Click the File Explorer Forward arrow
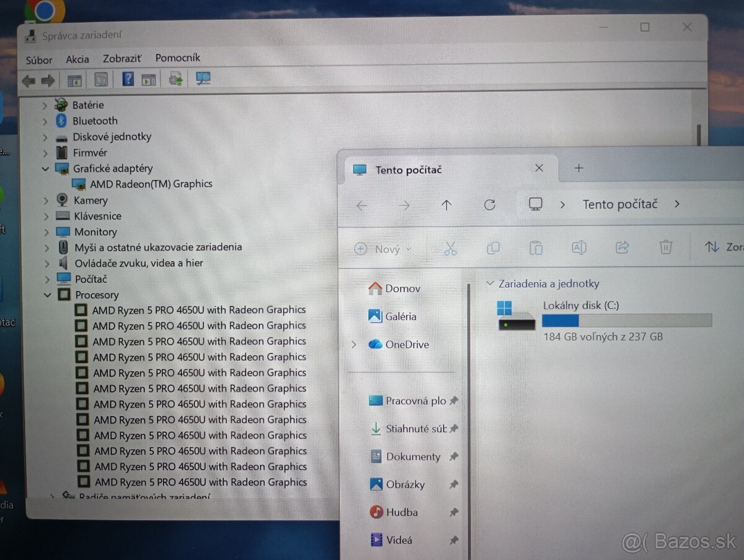The width and height of the screenshot is (744, 560). click(x=404, y=205)
